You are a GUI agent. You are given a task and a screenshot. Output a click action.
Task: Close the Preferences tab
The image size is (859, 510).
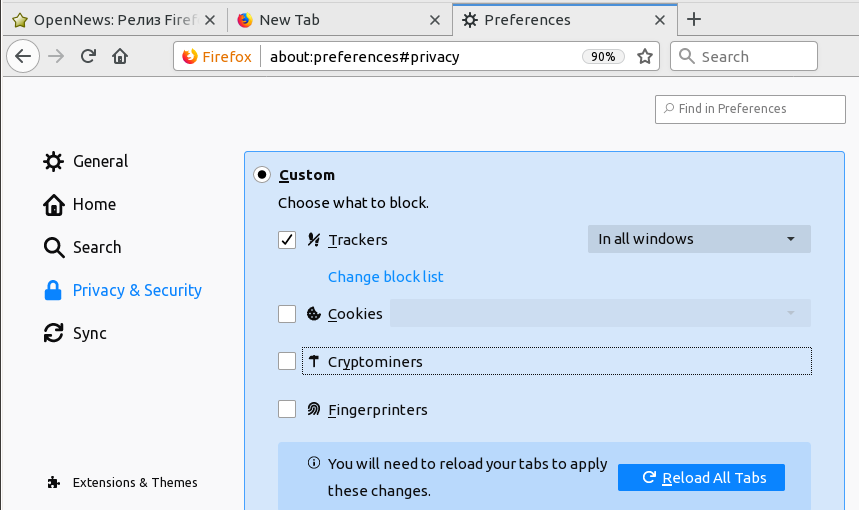pyautogui.click(x=659, y=20)
